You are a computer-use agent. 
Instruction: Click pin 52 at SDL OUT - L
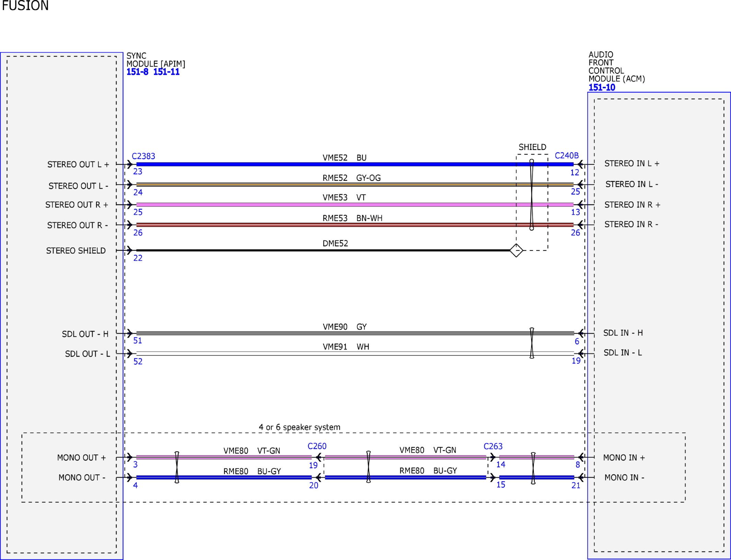click(138, 361)
